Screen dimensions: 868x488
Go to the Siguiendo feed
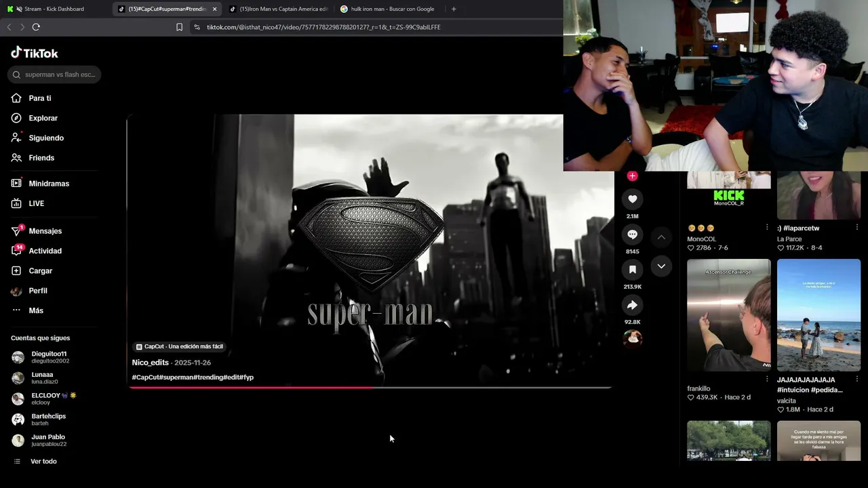pyautogui.click(x=37, y=138)
